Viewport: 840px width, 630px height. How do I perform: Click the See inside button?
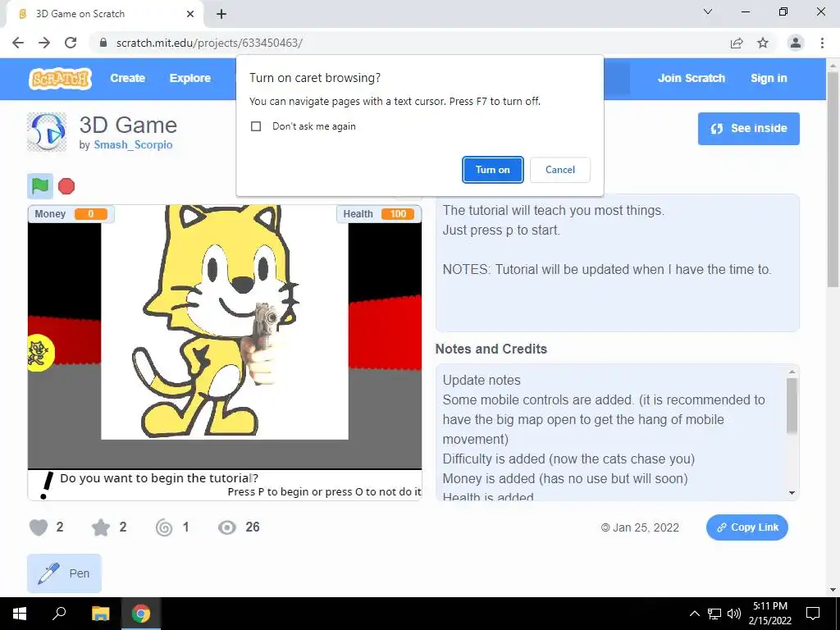pyautogui.click(x=748, y=129)
